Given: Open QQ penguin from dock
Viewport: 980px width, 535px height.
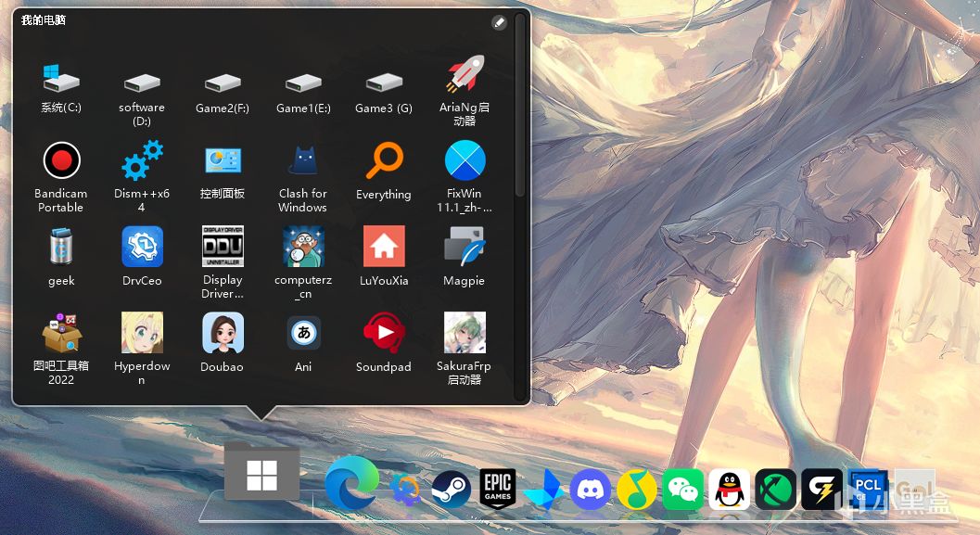Looking at the screenshot, I should pos(729,489).
